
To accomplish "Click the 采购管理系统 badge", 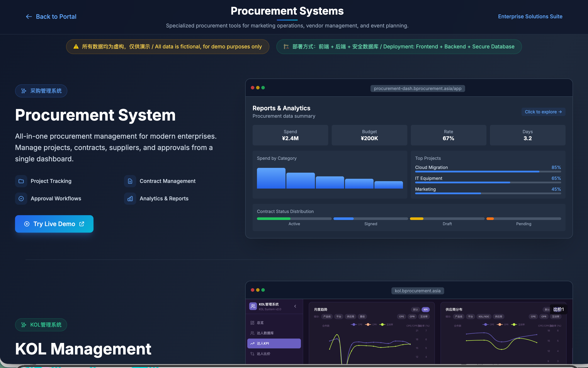I will [41, 91].
